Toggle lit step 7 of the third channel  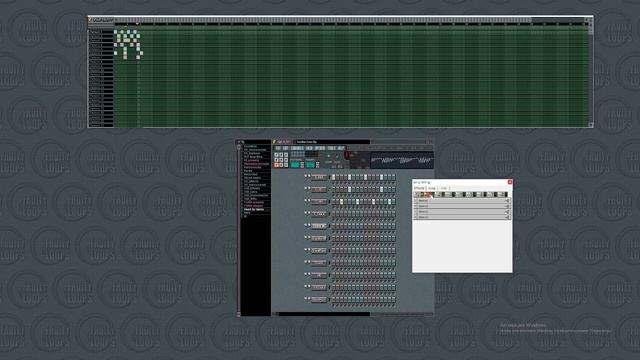[358, 202]
